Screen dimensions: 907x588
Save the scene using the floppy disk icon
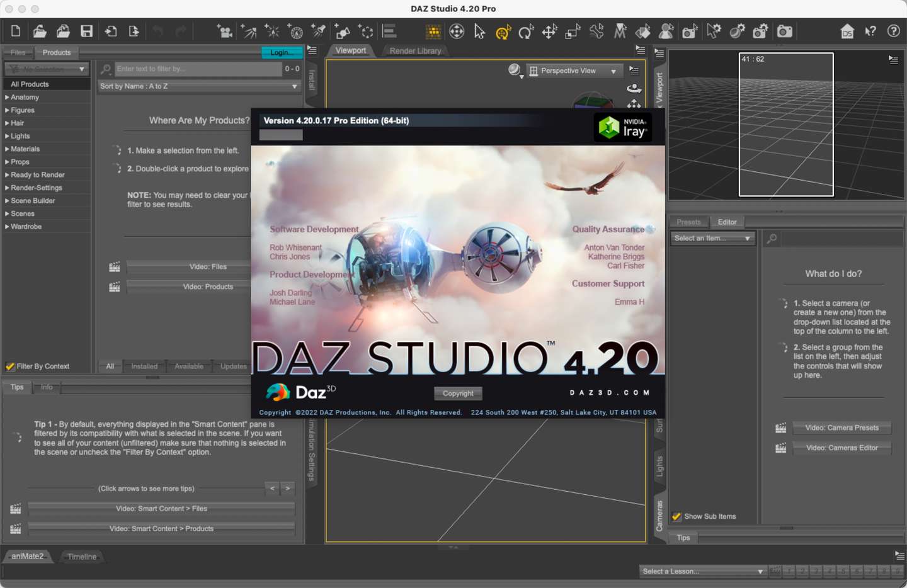pyautogui.click(x=86, y=31)
